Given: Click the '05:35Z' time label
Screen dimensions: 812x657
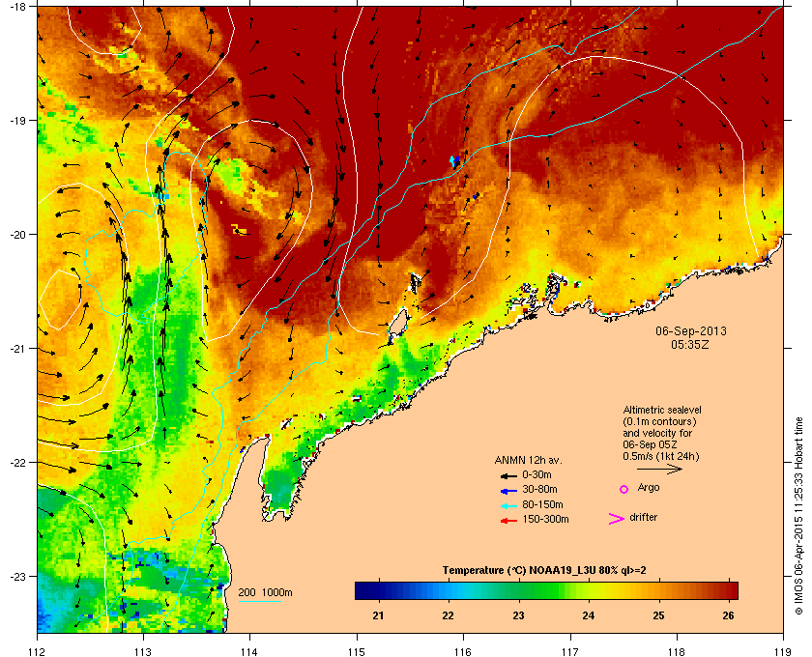Looking at the screenshot, I should point(690,344).
